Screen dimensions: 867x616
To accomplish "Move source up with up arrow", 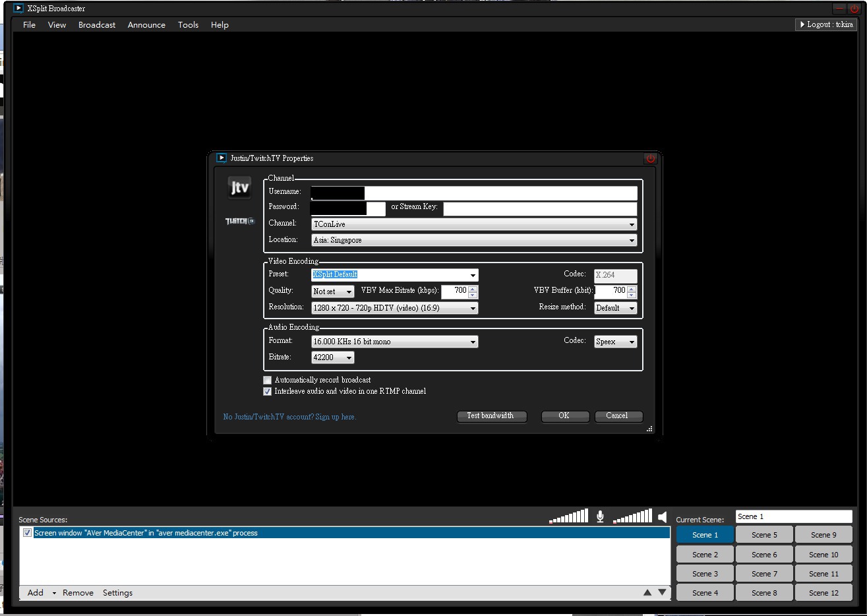I will pos(647,592).
